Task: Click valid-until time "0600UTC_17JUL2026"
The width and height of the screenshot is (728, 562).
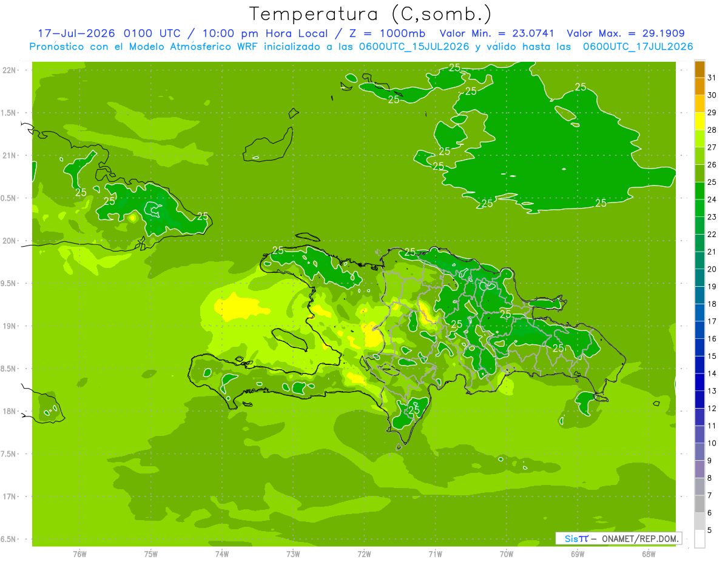Action: pos(638,47)
